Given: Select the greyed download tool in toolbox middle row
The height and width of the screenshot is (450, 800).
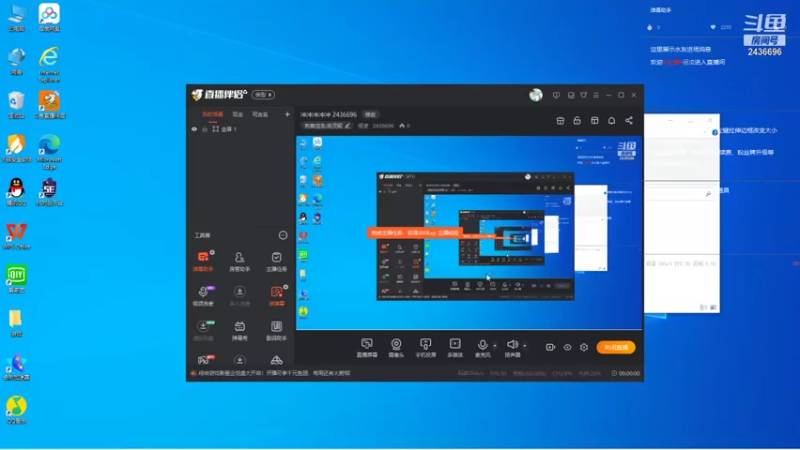Looking at the screenshot, I should tap(239, 295).
